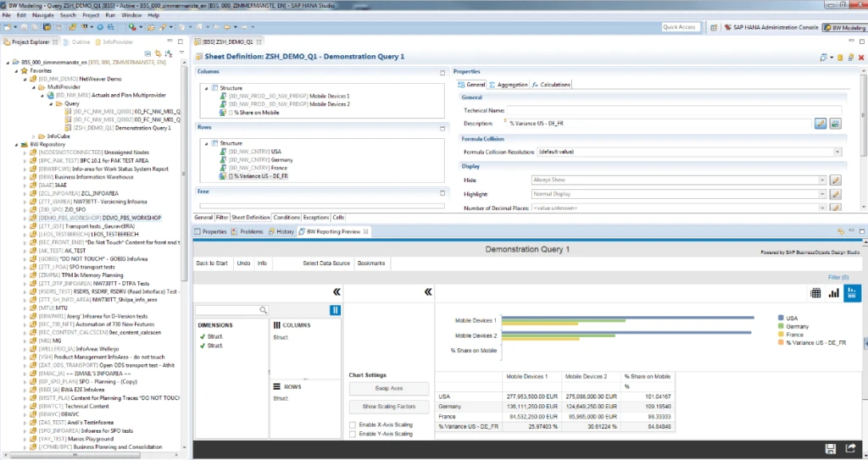Switch to table-only view icon
The height and width of the screenshot is (460, 868).
tap(815, 293)
